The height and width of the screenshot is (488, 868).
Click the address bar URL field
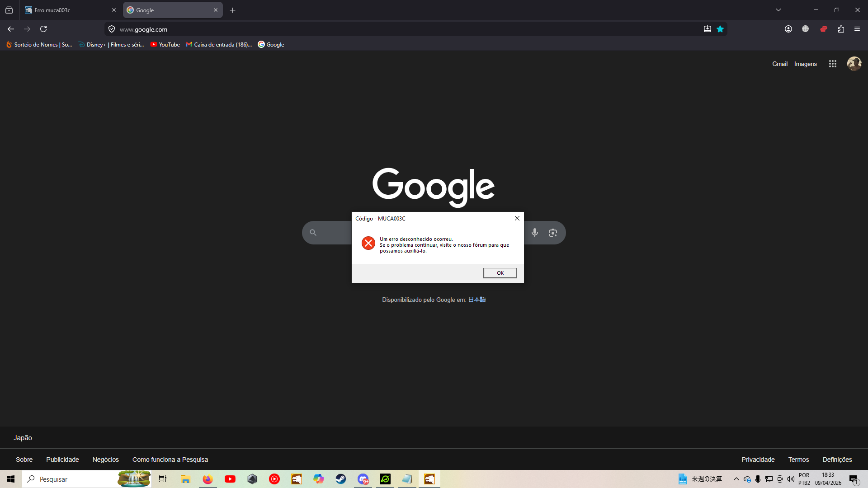362,29
